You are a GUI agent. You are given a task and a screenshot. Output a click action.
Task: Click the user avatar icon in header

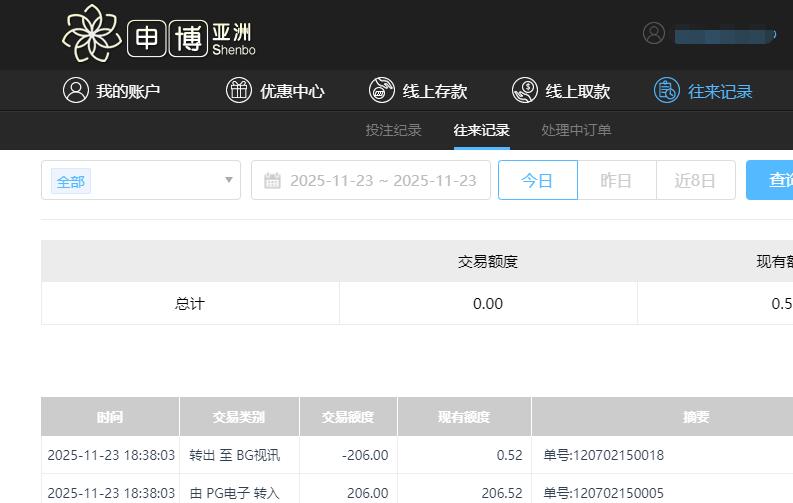coord(654,33)
